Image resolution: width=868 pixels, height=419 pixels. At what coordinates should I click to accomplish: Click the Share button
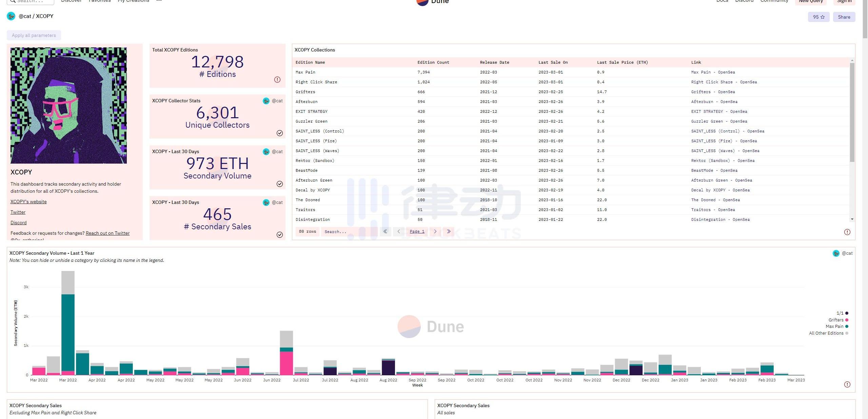click(x=844, y=17)
